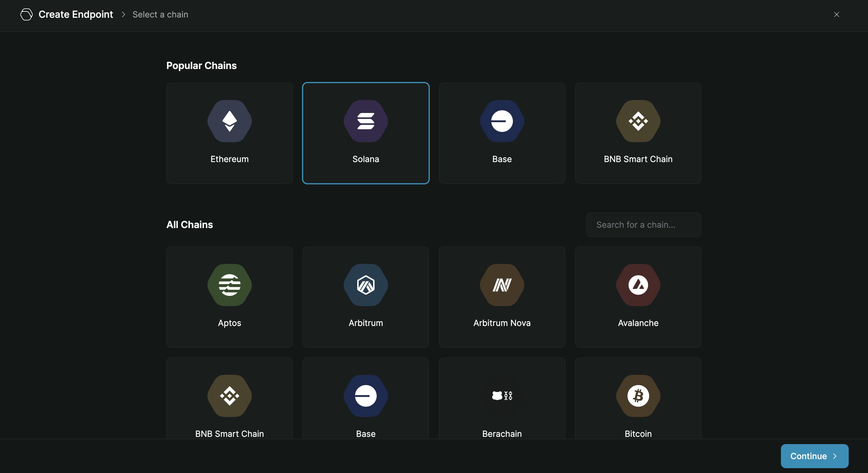This screenshot has height=473, width=868.
Task: Select the Solana logo icon
Action: click(366, 121)
